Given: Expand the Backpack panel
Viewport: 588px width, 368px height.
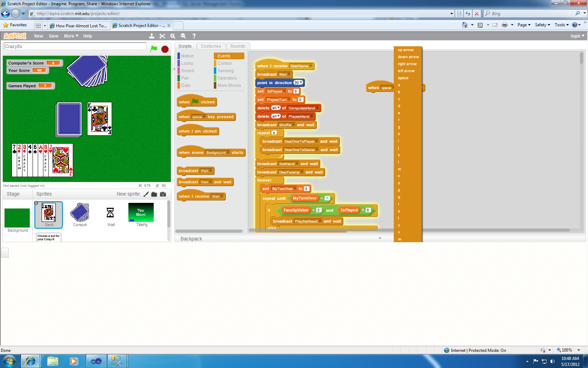Looking at the screenshot, I should [380, 239].
